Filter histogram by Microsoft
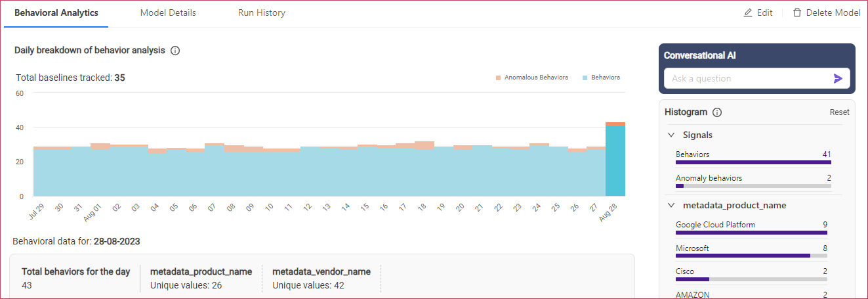Viewport: 868px width, 299px height. [751, 251]
